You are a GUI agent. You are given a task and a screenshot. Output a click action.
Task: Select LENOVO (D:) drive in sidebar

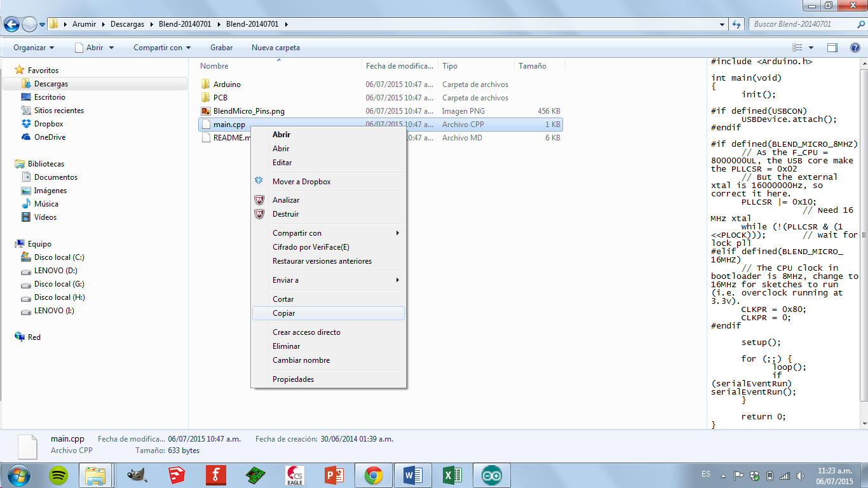55,271
